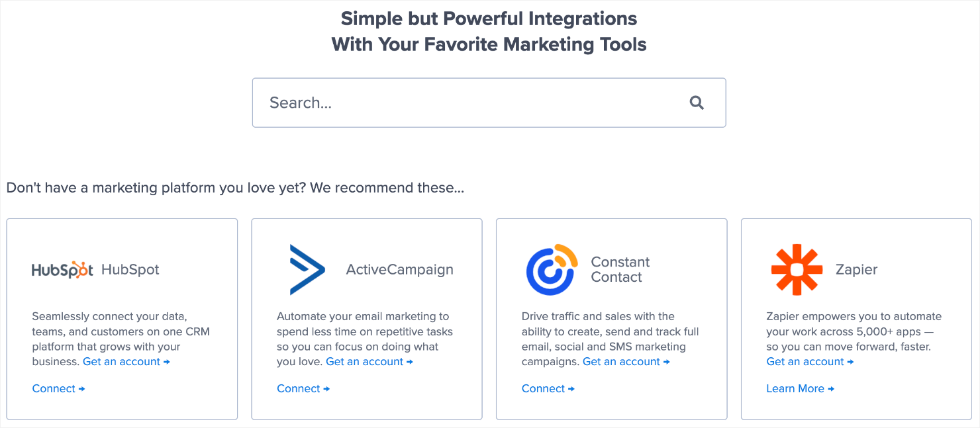Select the ActiveCampaign card title text
980x428 pixels.
(x=399, y=270)
